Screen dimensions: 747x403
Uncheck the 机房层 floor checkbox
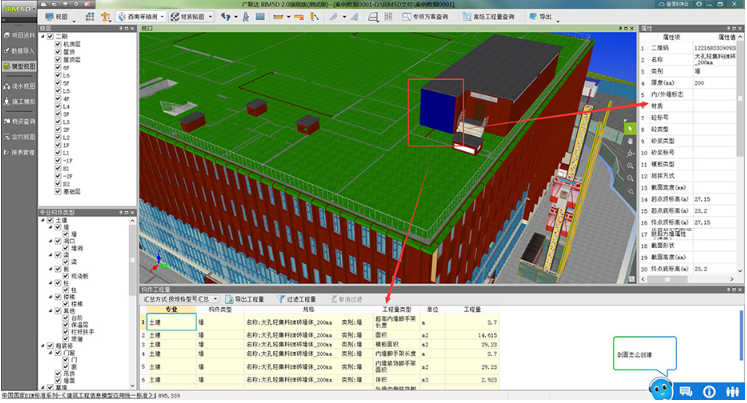tap(57, 44)
